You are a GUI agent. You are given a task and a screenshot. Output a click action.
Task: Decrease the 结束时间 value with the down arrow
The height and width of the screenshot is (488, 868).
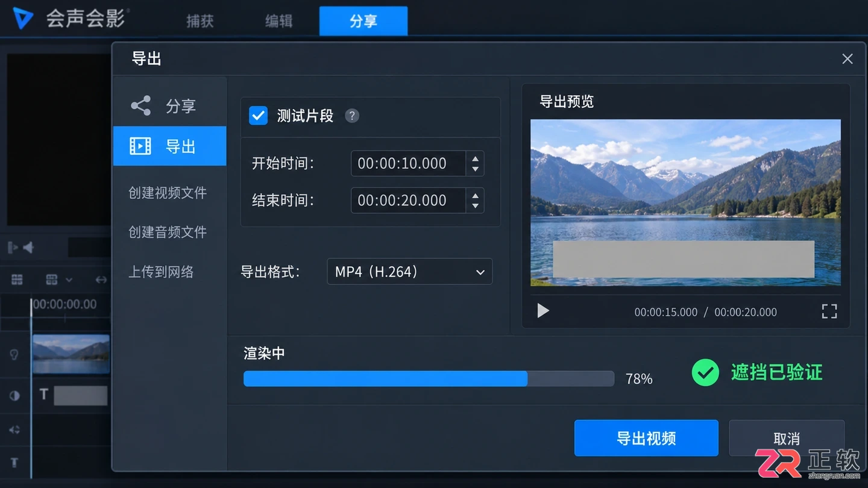coord(476,206)
